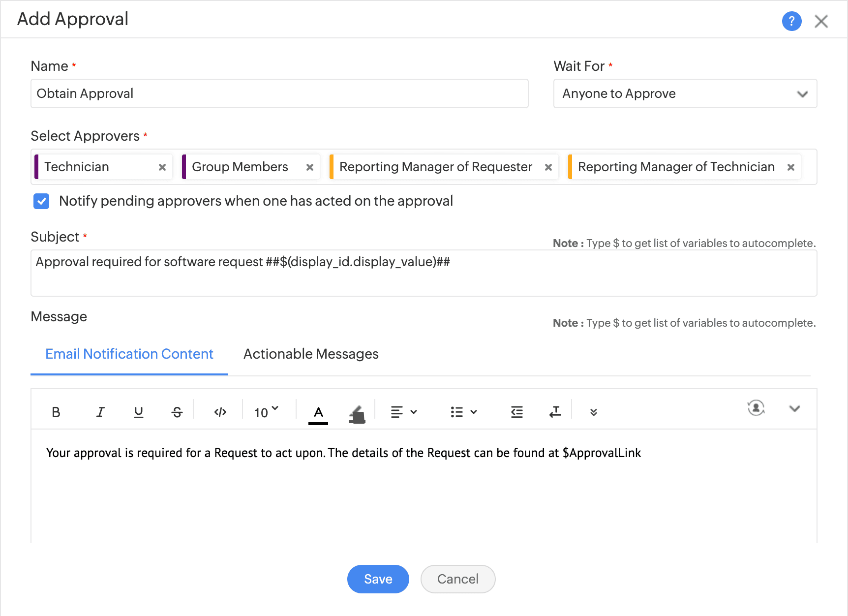
Task: Remove Reporting Manager of Requester tag
Action: coord(548,167)
